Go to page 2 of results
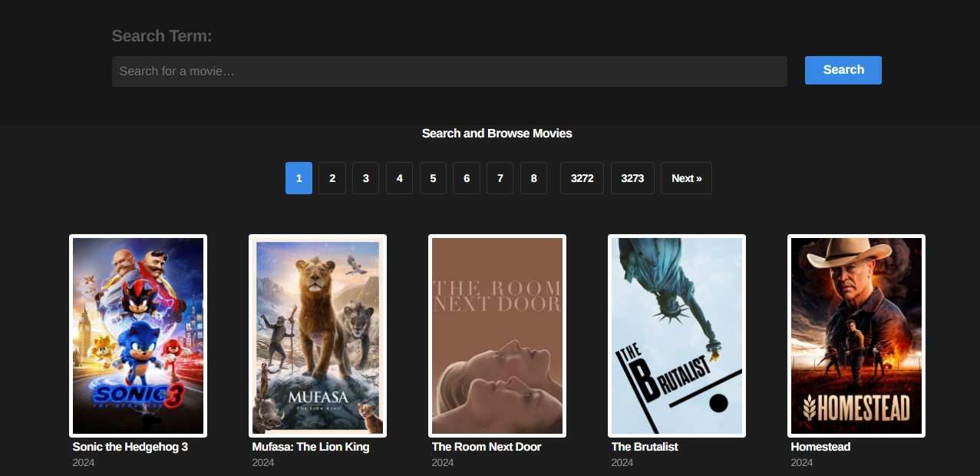Screen dimensions: 980x476 tap(332, 178)
